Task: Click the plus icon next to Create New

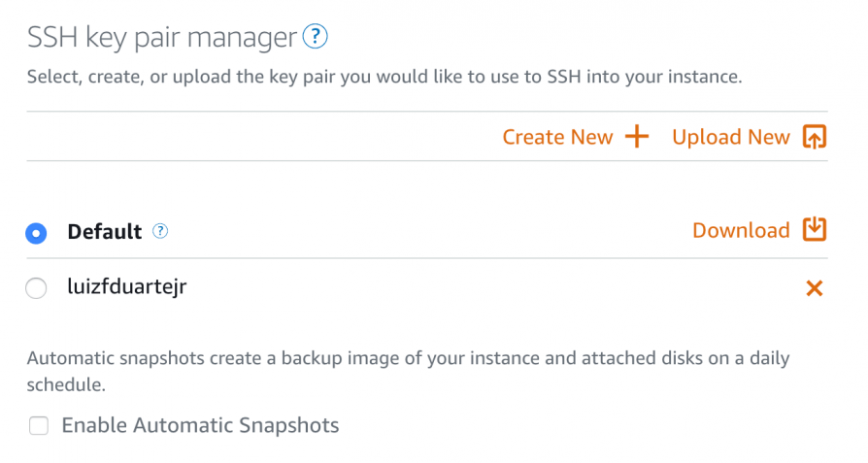Action: tap(637, 136)
